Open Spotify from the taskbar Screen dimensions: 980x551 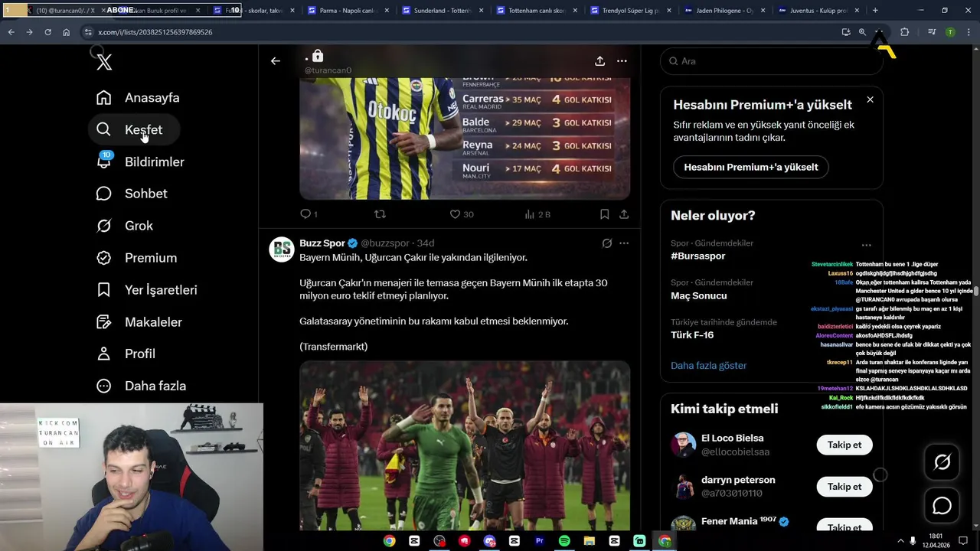564,541
